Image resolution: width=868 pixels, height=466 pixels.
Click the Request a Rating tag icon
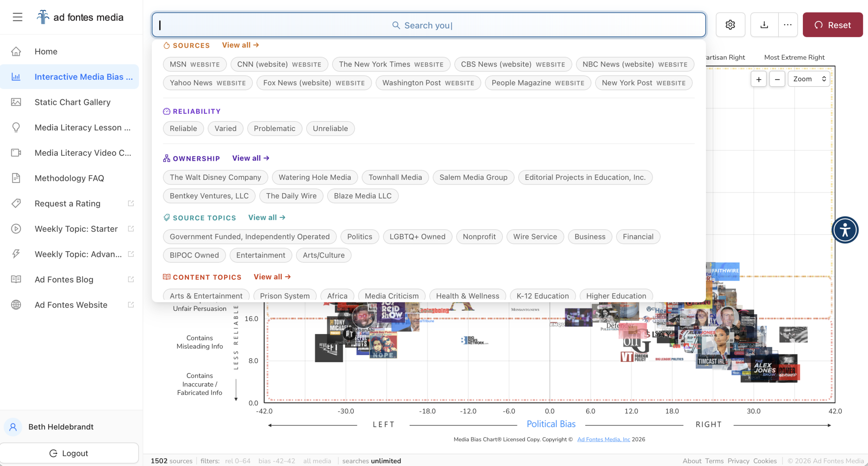[x=16, y=203]
